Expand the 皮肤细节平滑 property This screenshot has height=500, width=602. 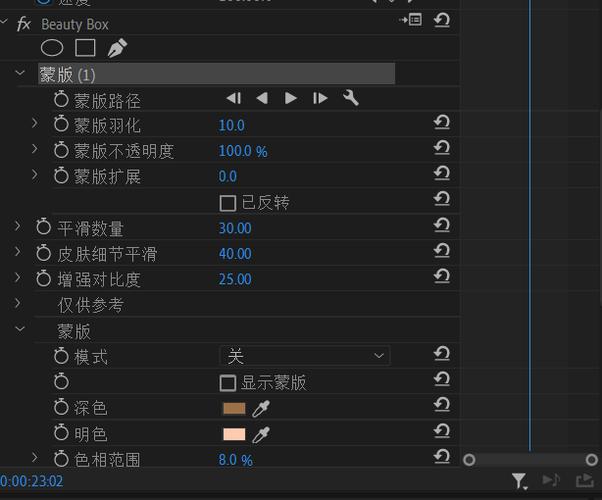point(17,252)
